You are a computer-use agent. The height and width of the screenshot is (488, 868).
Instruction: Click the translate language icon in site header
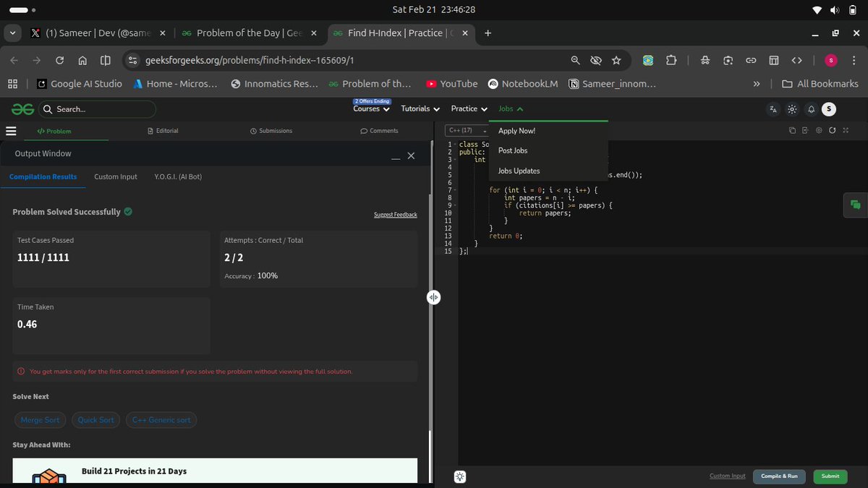point(773,109)
